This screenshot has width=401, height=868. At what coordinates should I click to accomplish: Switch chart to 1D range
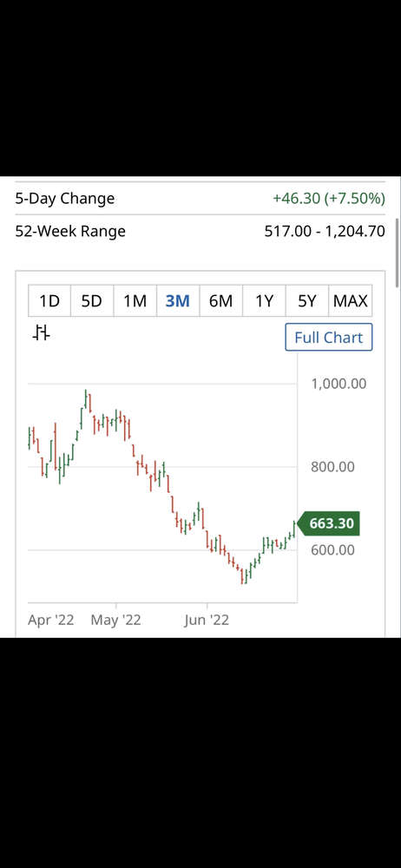[x=49, y=300]
